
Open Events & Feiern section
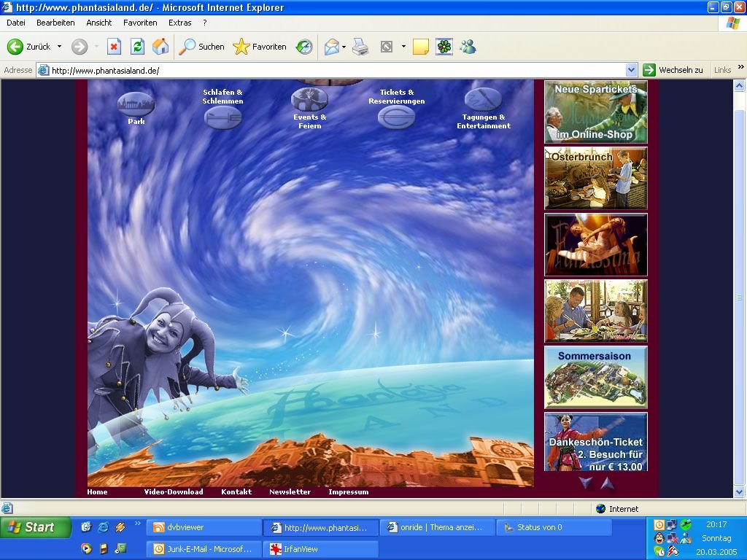(309, 100)
